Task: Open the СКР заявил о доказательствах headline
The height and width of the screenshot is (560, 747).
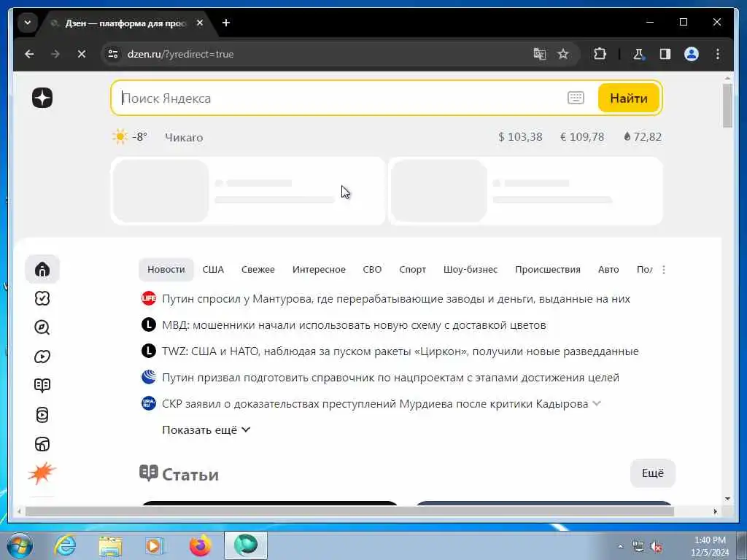Action: pyautogui.click(x=375, y=404)
